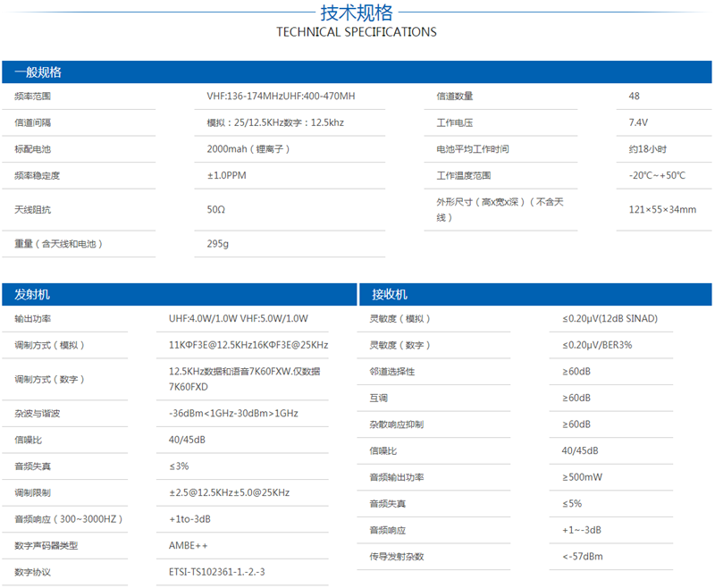The image size is (715, 588).
Task: Click the TECHNICAL SPECIFICATIONS subtitle
Action: click(356, 32)
